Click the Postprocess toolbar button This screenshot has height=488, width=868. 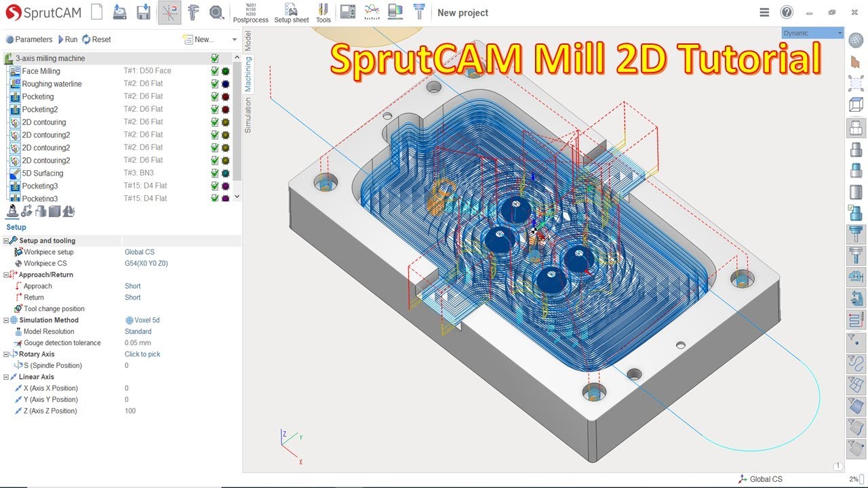251,13
